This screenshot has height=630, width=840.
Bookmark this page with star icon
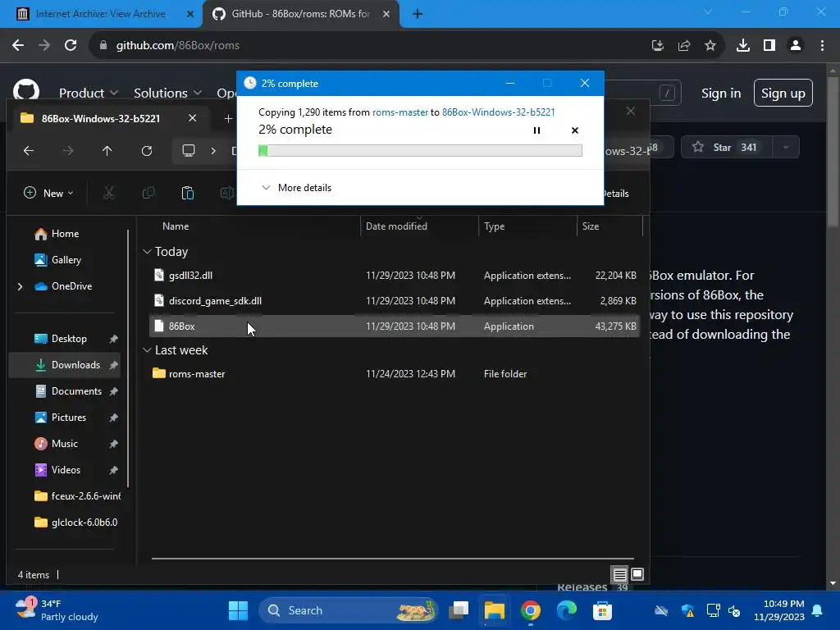click(x=710, y=46)
